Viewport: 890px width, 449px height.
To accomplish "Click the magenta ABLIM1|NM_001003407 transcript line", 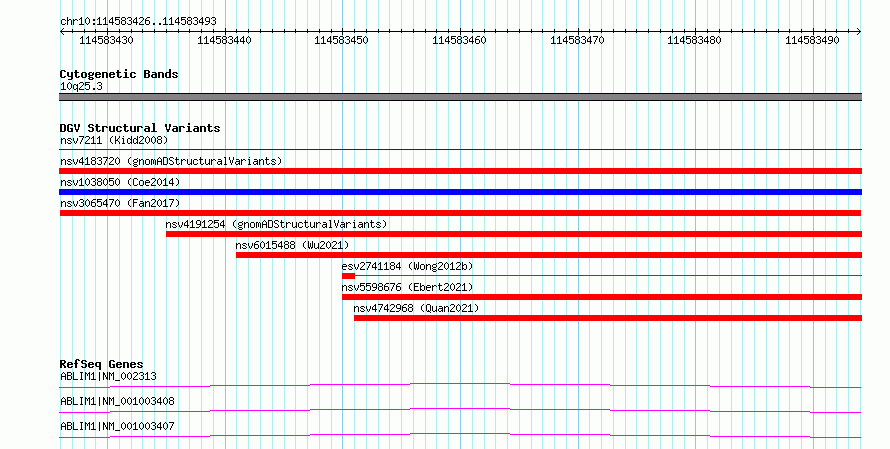I will 460,436.
